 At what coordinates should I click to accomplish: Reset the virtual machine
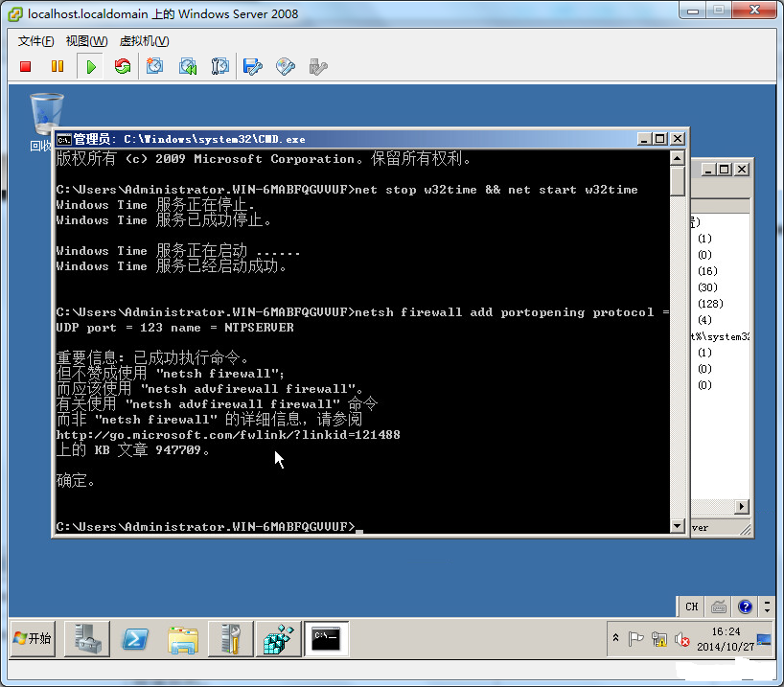tap(123, 66)
